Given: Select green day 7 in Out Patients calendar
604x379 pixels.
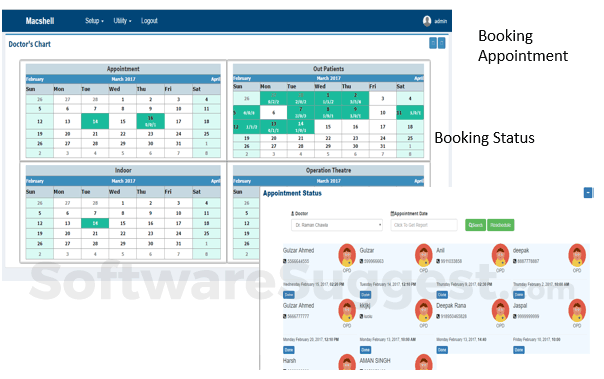Looking at the screenshot, I should (x=301, y=112).
